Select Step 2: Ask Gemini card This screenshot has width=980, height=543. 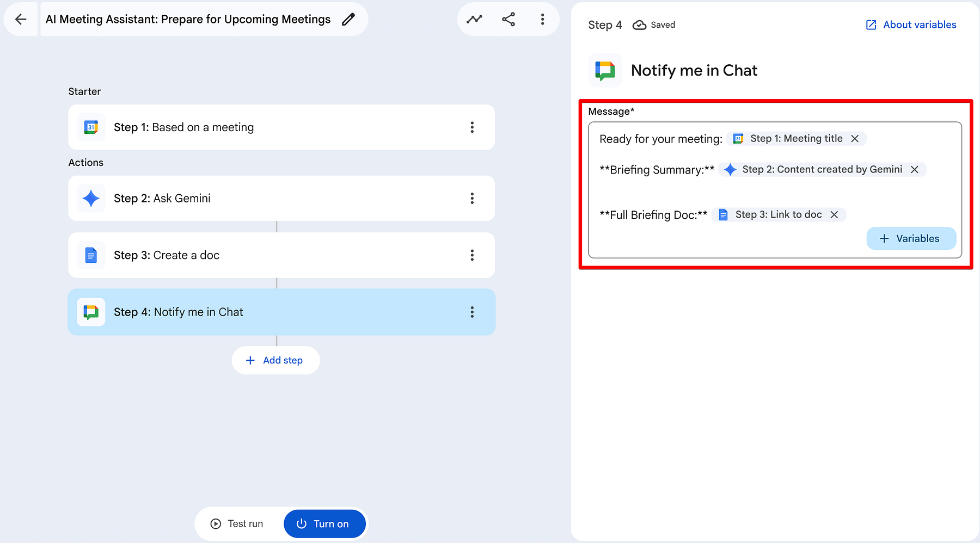coord(281,198)
